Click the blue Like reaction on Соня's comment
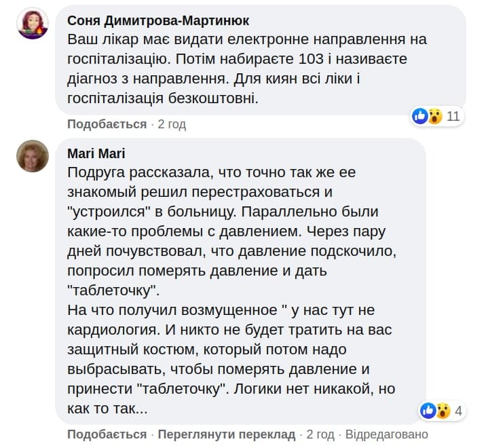 (421, 116)
